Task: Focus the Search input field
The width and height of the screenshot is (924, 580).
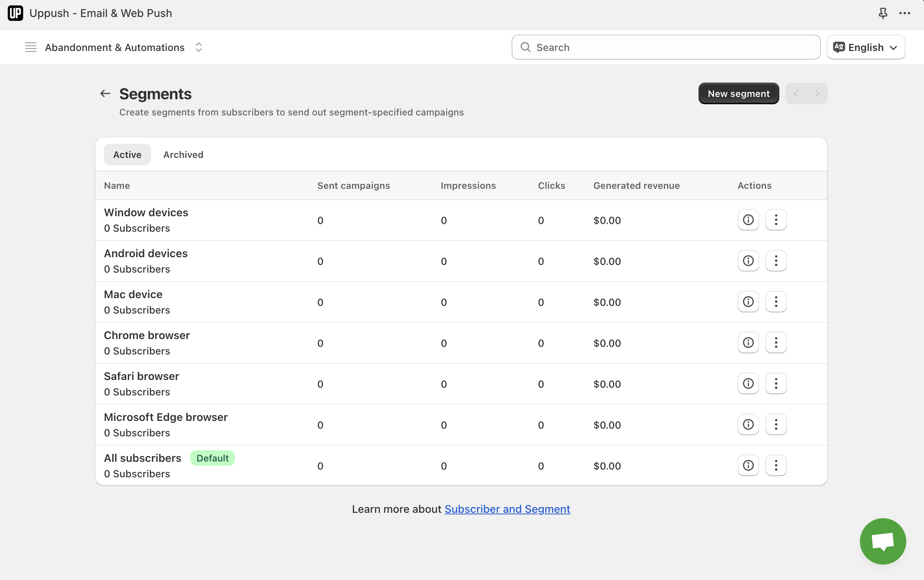Action: [x=672, y=47]
